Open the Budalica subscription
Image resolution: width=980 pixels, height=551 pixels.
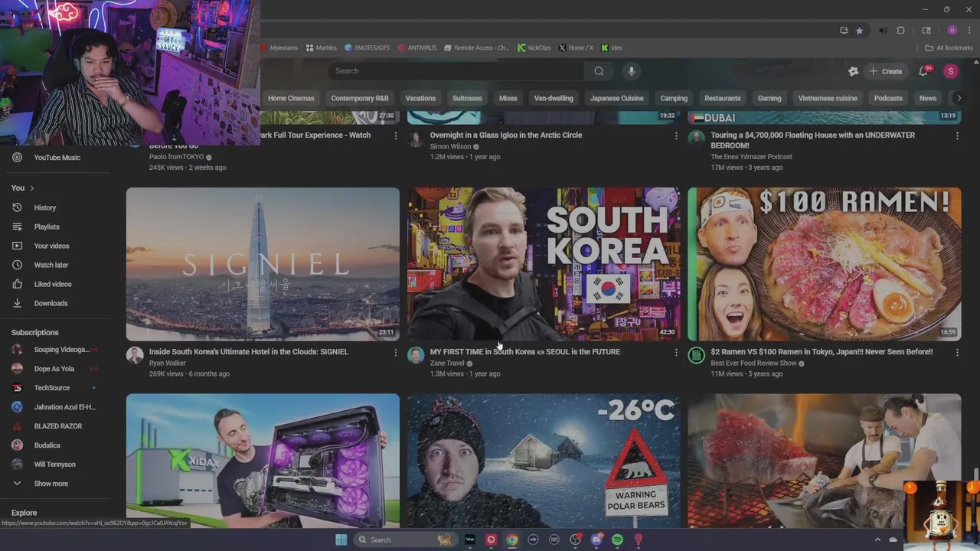coord(47,445)
